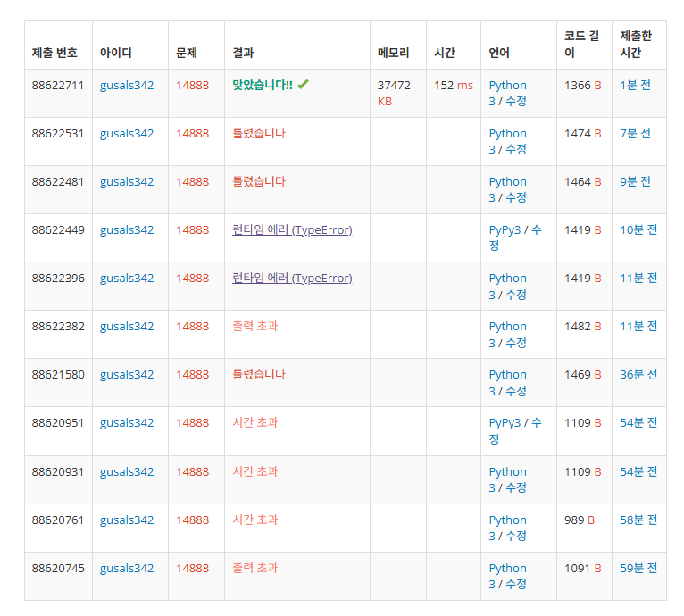The width and height of the screenshot is (684, 616).
Task: Open gusals342 link in row 88620761
Action: [127, 520]
